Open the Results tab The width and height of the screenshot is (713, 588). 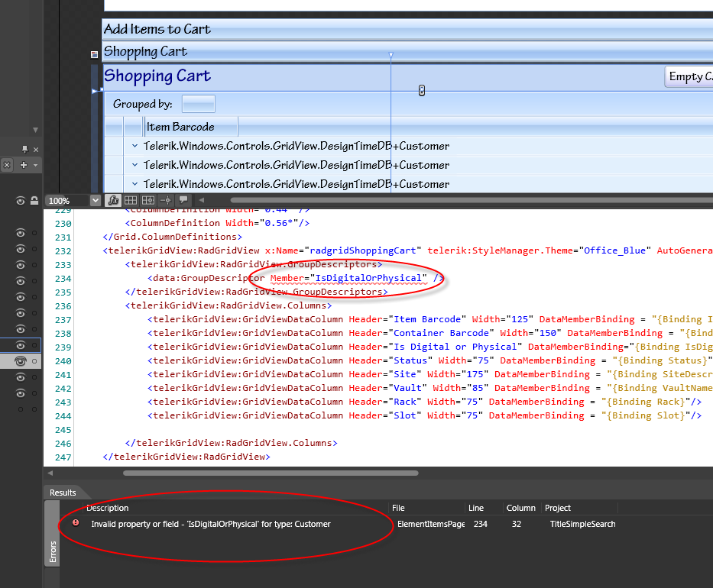(x=63, y=493)
